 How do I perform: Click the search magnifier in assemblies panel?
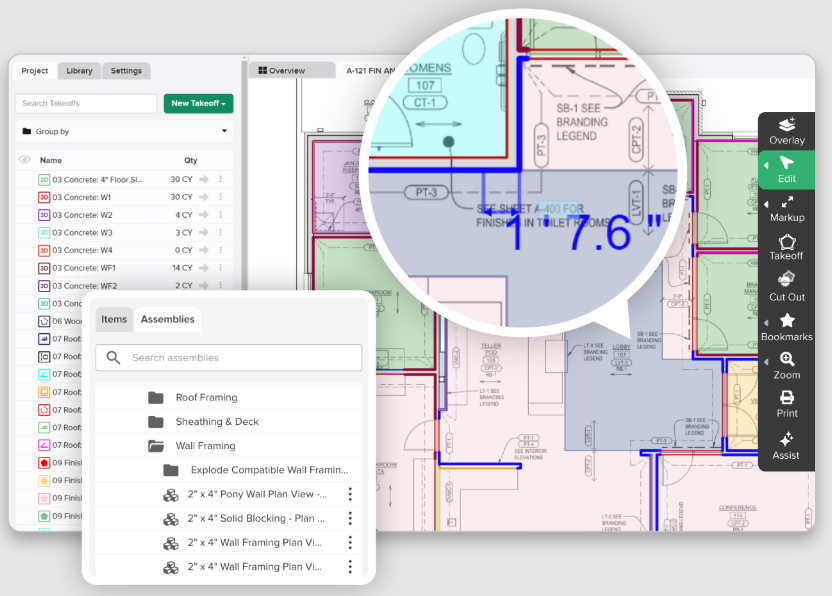coord(113,357)
